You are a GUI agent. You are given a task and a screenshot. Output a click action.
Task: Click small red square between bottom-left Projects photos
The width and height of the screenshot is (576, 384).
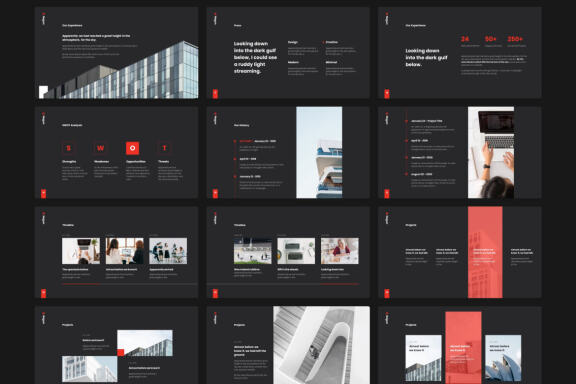click(x=120, y=352)
